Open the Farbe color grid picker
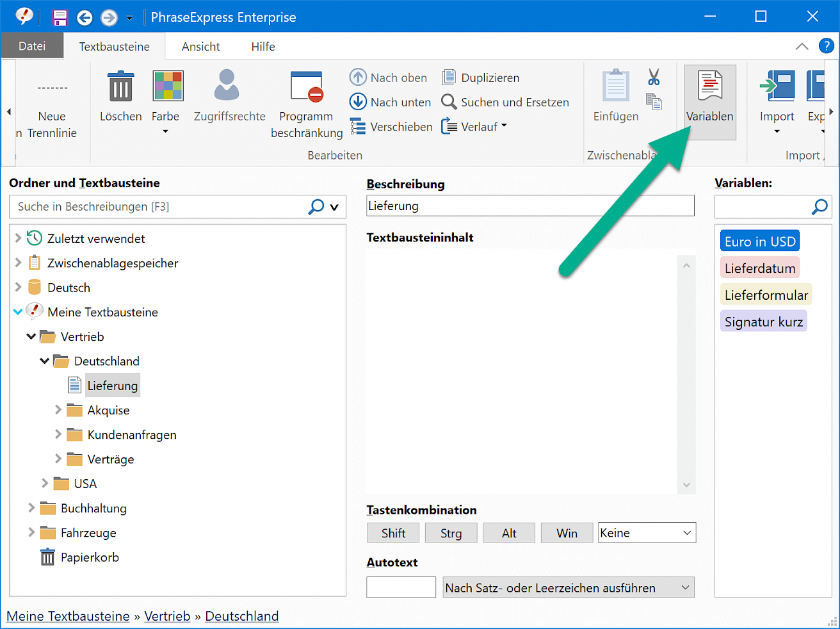This screenshot has height=629, width=840. pyautogui.click(x=168, y=87)
